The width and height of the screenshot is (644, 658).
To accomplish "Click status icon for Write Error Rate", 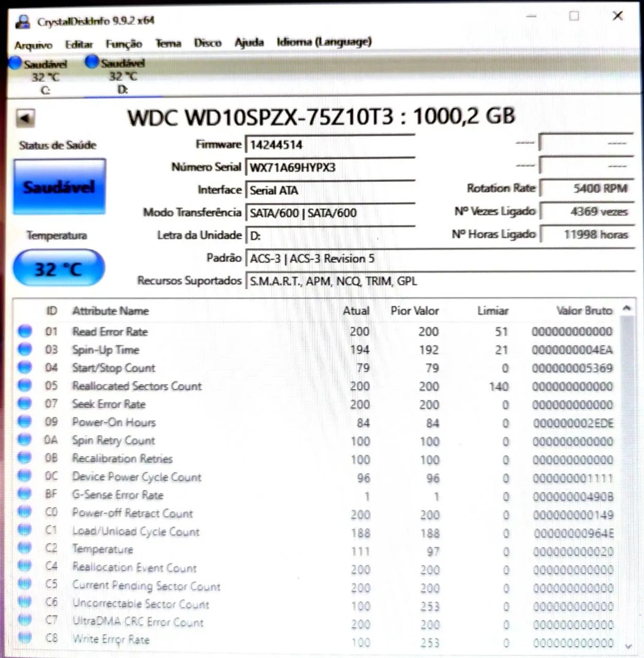I will pos(25,637).
